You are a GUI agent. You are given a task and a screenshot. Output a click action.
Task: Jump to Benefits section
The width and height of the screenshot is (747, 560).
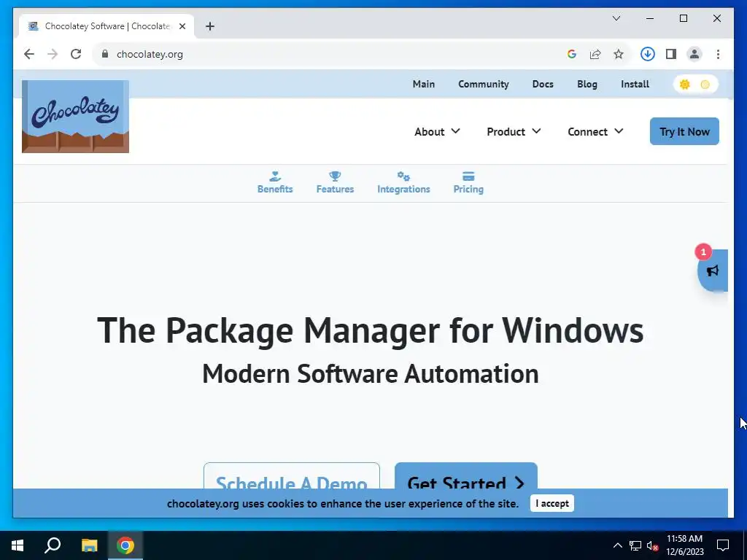click(x=275, y=183)
